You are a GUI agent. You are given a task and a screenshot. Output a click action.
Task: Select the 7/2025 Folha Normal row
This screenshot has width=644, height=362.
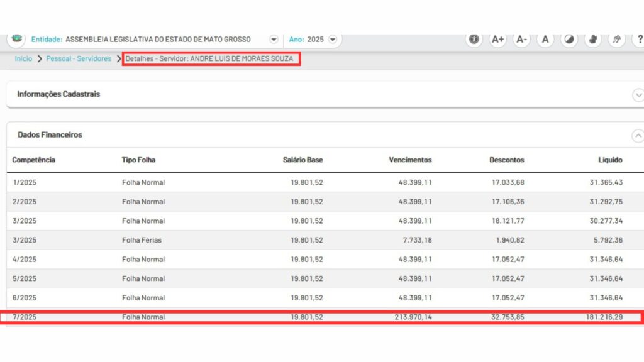(x=322, y=317)
